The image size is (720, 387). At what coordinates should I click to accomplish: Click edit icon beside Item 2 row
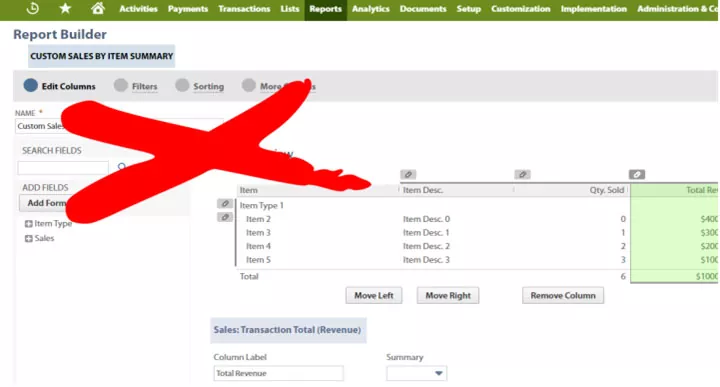(x=225, y=217)
